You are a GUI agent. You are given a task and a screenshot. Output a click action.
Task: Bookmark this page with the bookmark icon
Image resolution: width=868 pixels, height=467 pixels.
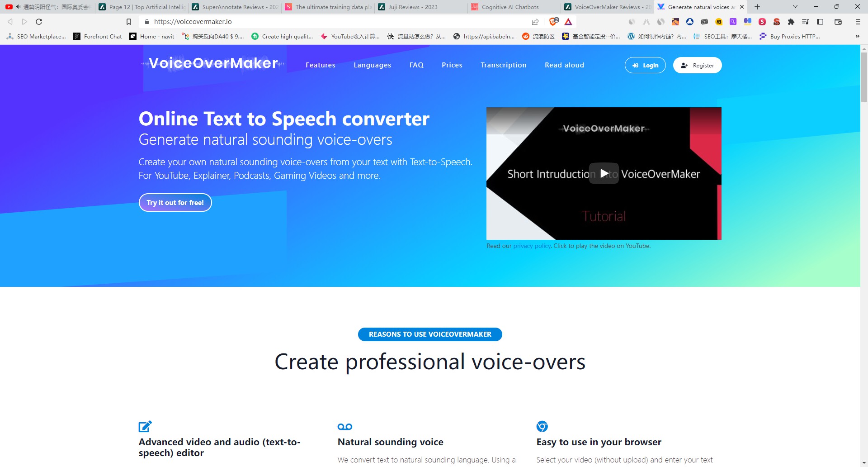click(x=129, y=22)
